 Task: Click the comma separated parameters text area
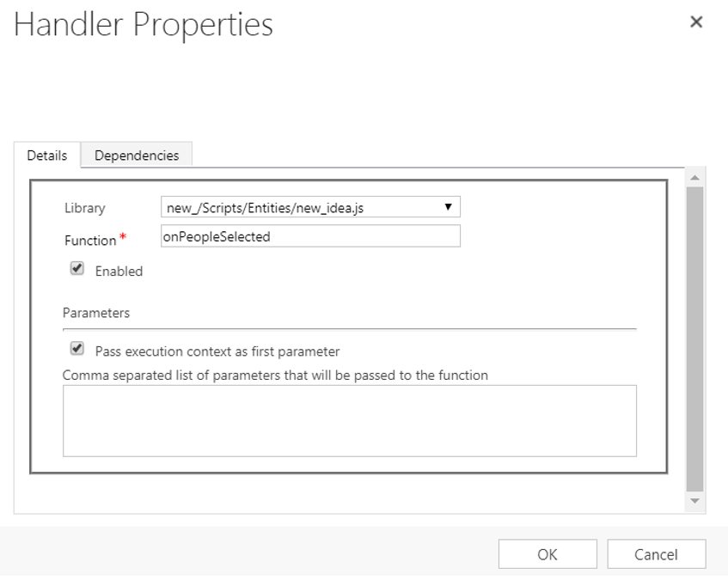348,420
